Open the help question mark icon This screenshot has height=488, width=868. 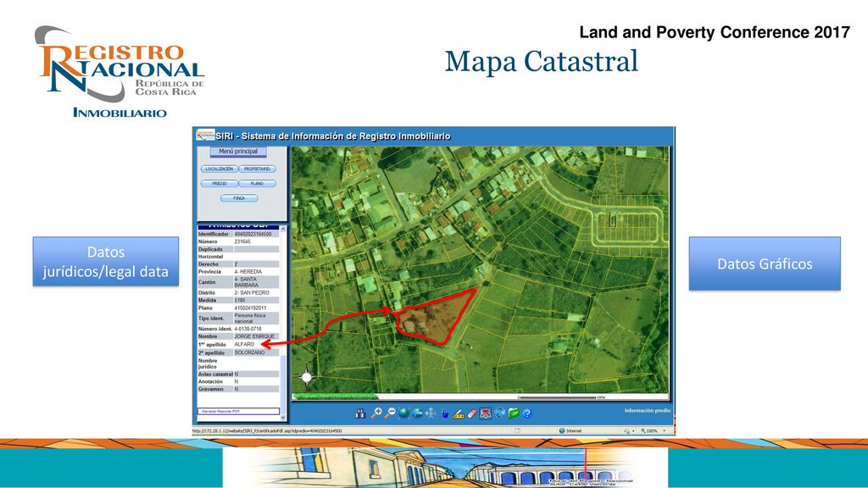coord(527,413)
